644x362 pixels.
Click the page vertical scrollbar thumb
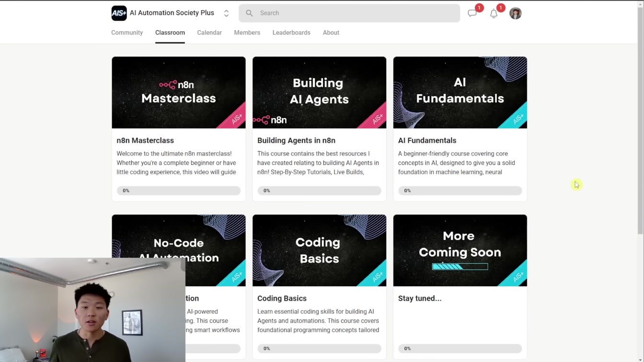tap(641, 120)
